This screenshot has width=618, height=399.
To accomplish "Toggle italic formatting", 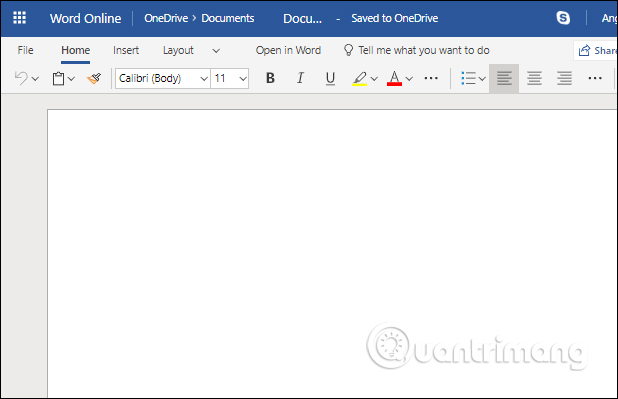I will tap(300, 78).
